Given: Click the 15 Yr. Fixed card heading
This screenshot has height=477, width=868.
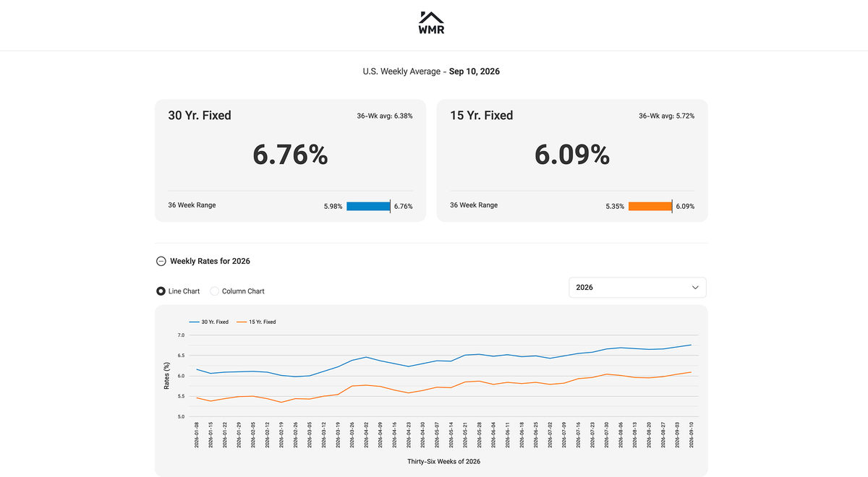Looking at the screenshot, I should (482, 116).
